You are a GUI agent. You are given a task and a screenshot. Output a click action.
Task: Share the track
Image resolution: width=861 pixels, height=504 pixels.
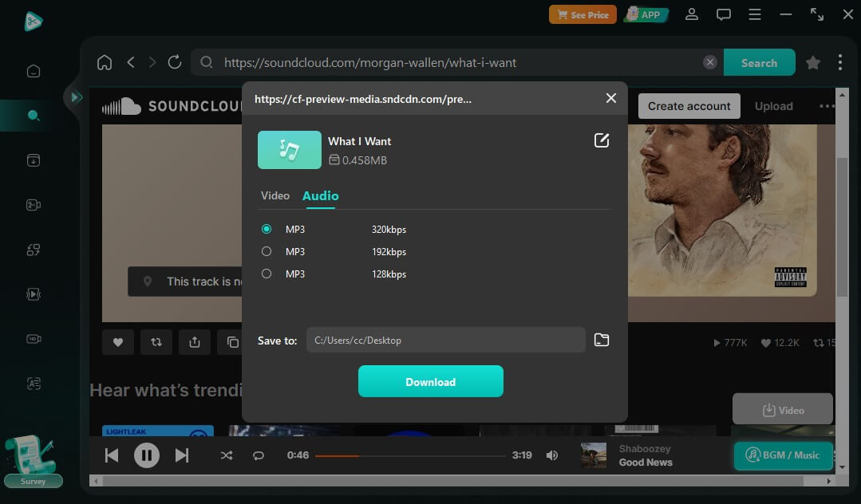[x=195, y=342]
